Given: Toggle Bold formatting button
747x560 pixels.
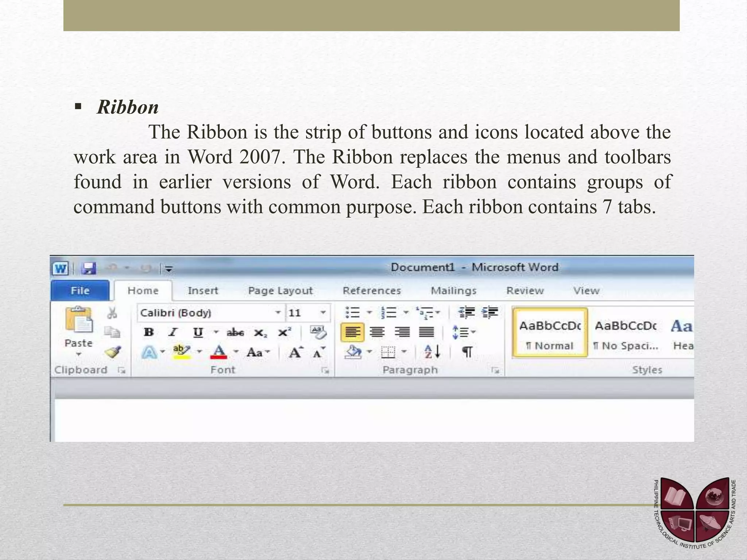Looking at the screenshot, I should [x=149, y=332].
